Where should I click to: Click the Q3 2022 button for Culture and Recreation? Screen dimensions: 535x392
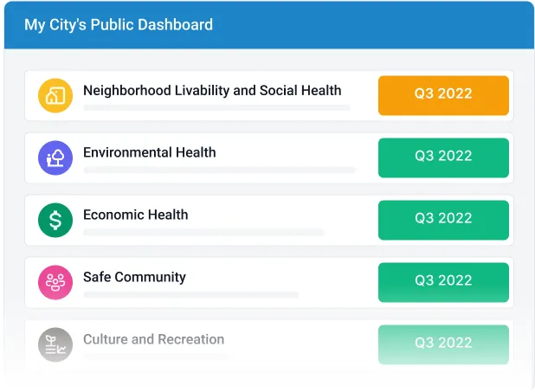coord(443,343)
